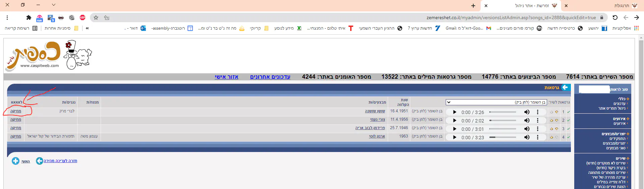Image resolution: width=644 pixels, height=189 pixels.
Task: Open עדכונים in the sidebar menu
Action: tap(619, 104)
